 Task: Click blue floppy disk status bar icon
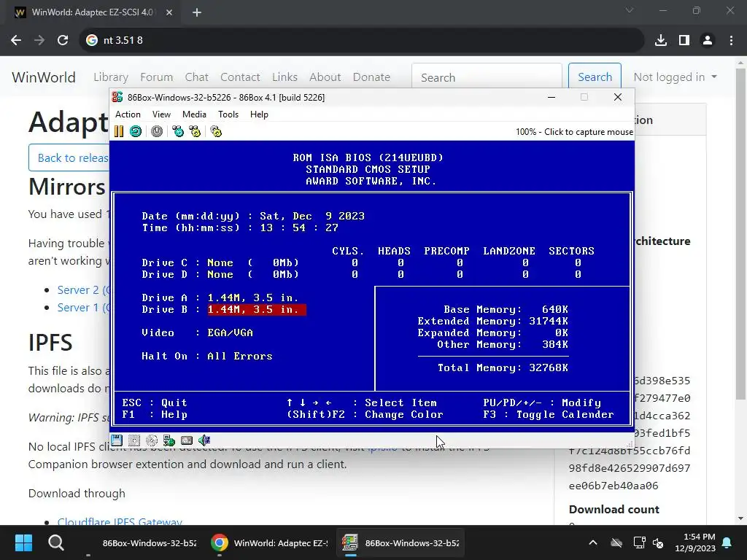pos(117,440)
